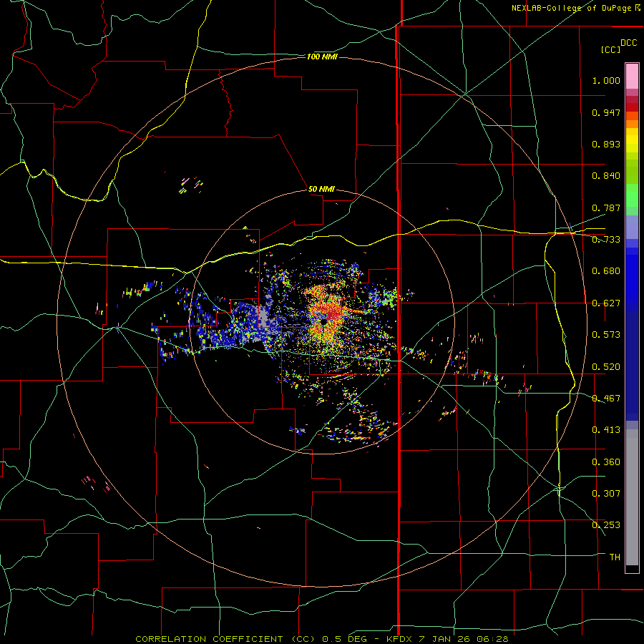Click the CORRELATION COEFFICIENT caption at the bottom
Screen dimensions: 644x644
[x=321, y=639]
